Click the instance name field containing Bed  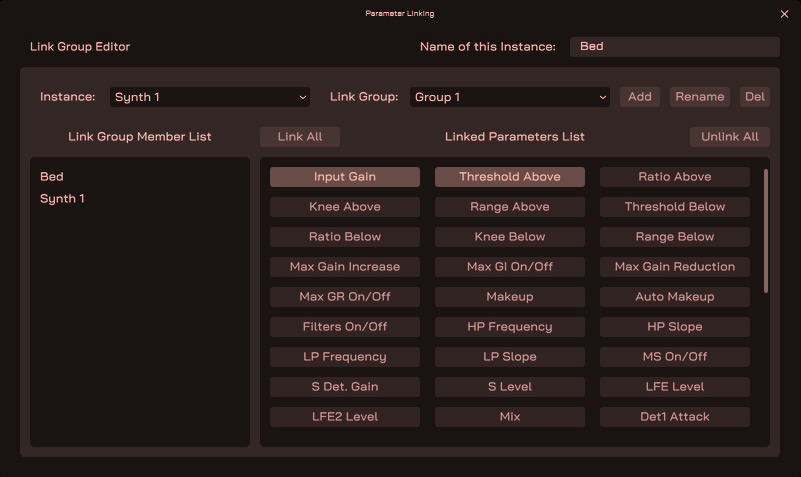674,47
